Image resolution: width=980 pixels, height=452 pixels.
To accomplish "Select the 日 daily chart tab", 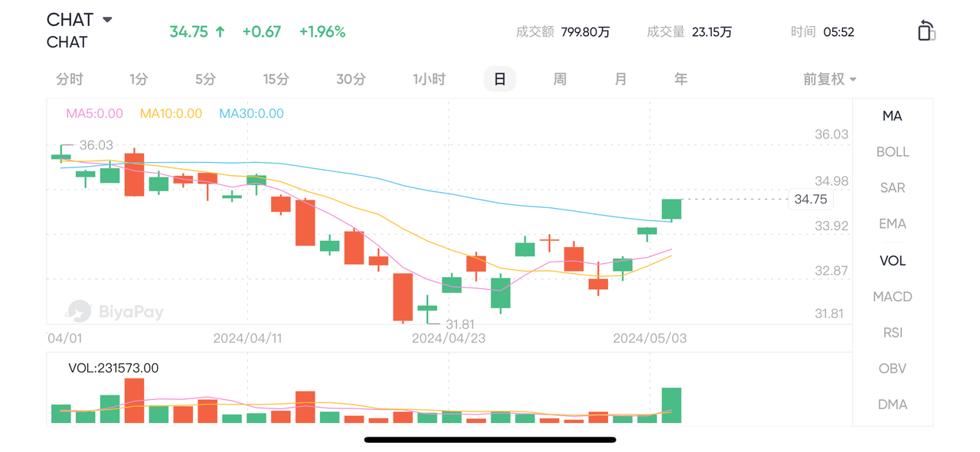I will click(500, 79).
